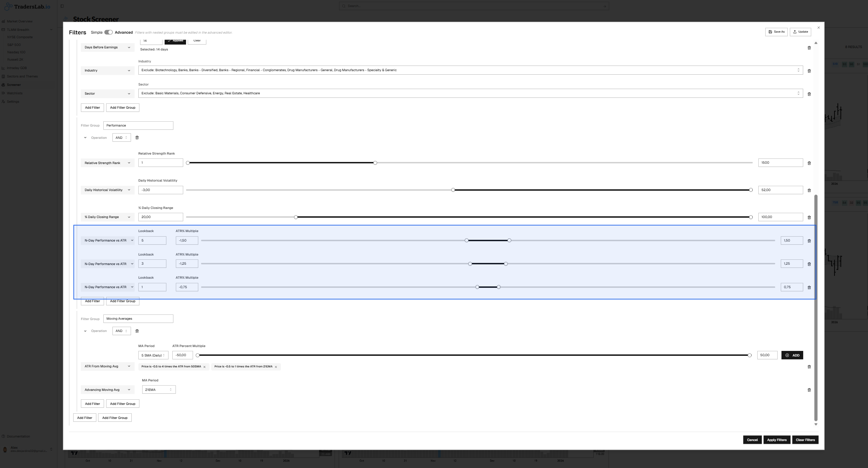
Task: Open the Performance group AND operation selector
Action: 121,138
